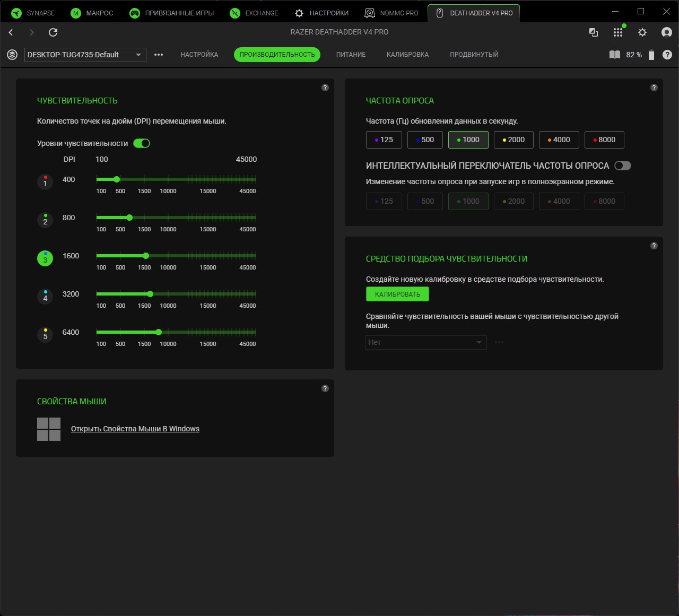Enable the intelligent polling rate switcher
This screenshot has width=679, height=616.
[x=623, y=166]
